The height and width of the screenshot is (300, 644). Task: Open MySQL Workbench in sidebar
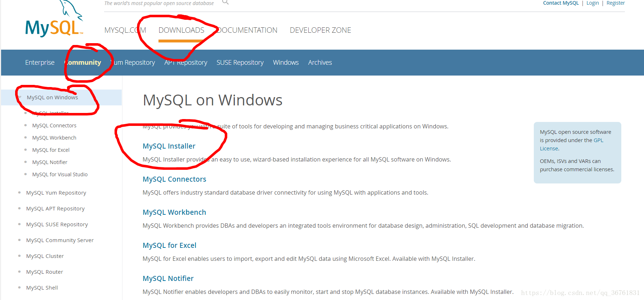coord(54,138)
